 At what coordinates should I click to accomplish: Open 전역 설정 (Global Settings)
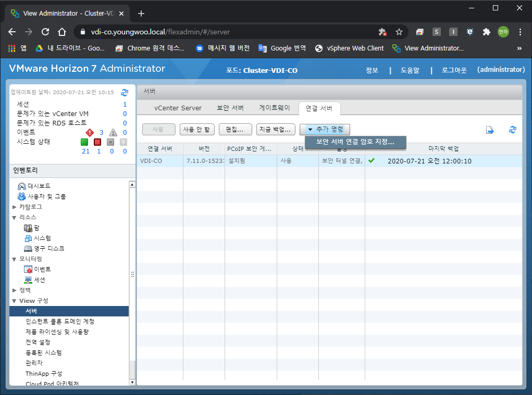point(38,342)
